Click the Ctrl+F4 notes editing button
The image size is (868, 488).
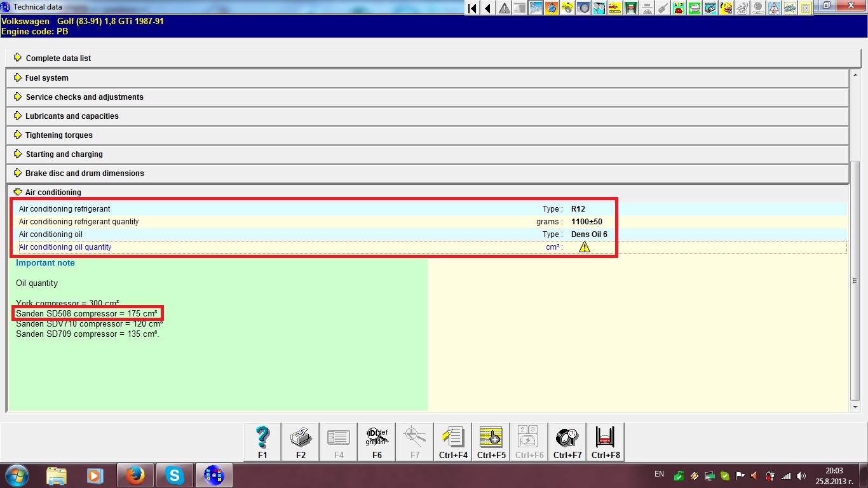point(453,441)
